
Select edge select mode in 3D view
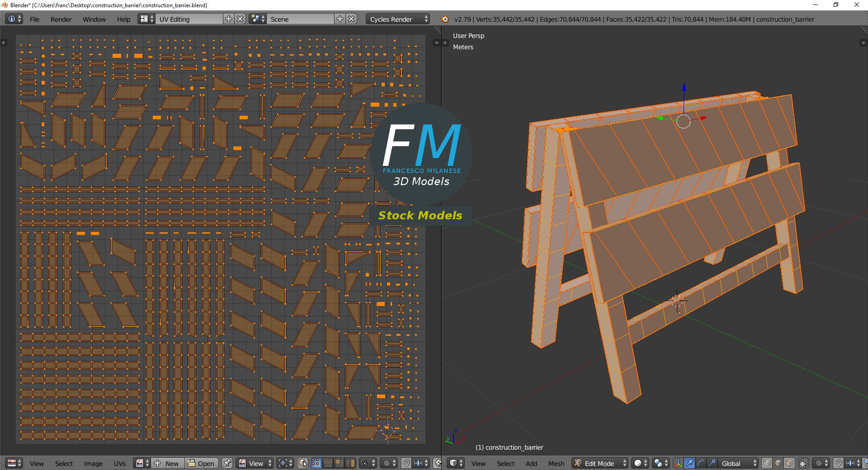pyautogui.click(x=778, y=463)
